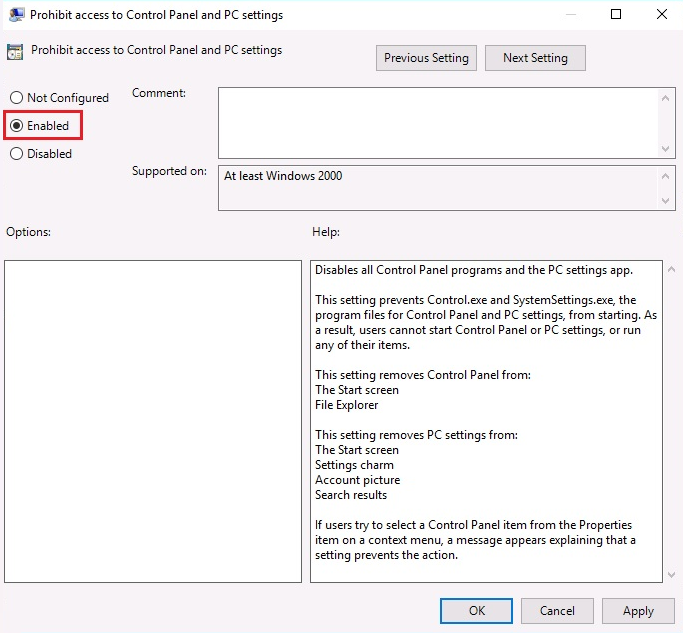Click inside the Comment text field
The height and width of the screenshot is (633, 683).
[438, 122]
